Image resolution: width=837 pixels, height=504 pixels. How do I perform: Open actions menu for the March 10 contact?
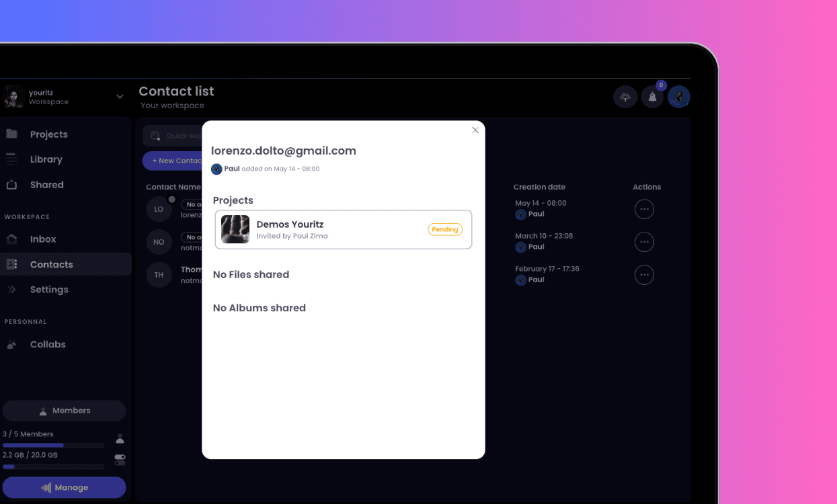pyautogui.click(x=644, y=242)
